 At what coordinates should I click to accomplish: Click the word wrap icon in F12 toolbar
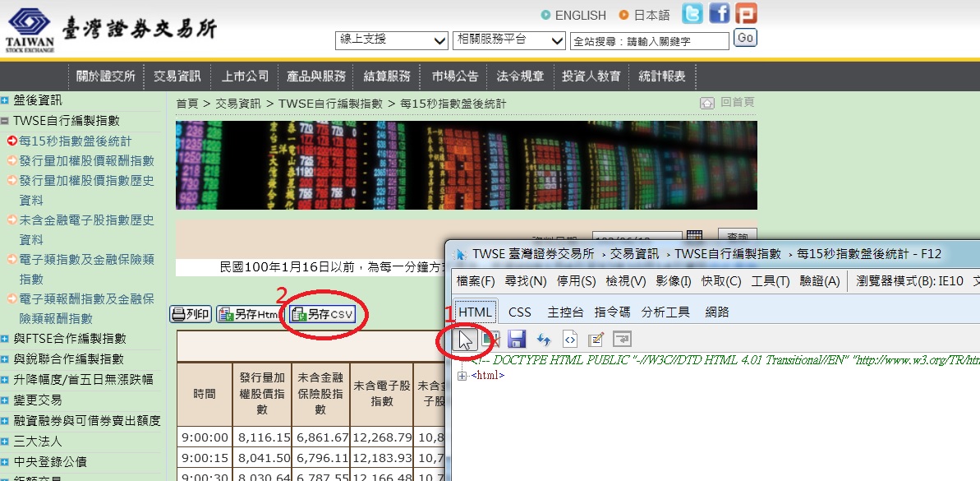pos(623,340)
